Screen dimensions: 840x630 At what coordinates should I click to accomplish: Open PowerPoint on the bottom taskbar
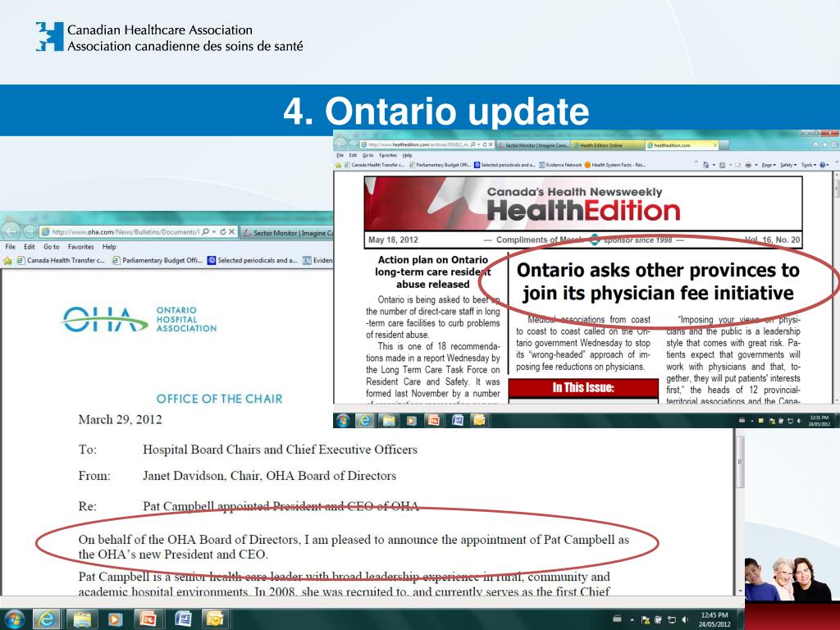coord(148,619)
